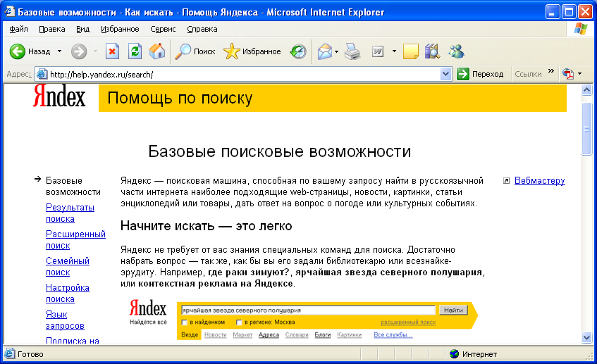This screenshot has height=364, width=597.
Task: Expand the Edit with Word dropdown arrow
Action: click(394, 51)
